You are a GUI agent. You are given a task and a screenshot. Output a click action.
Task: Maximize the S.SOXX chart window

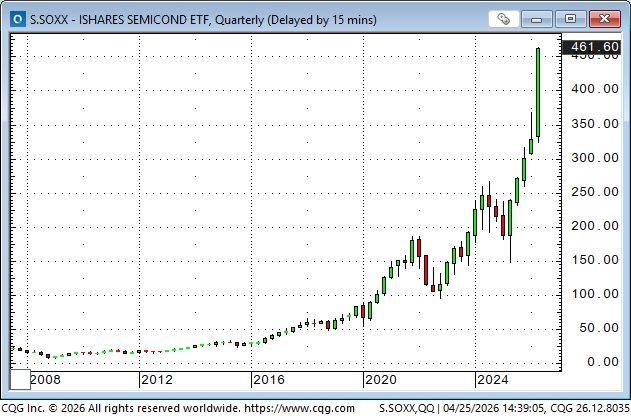click(x=571, y=17)
